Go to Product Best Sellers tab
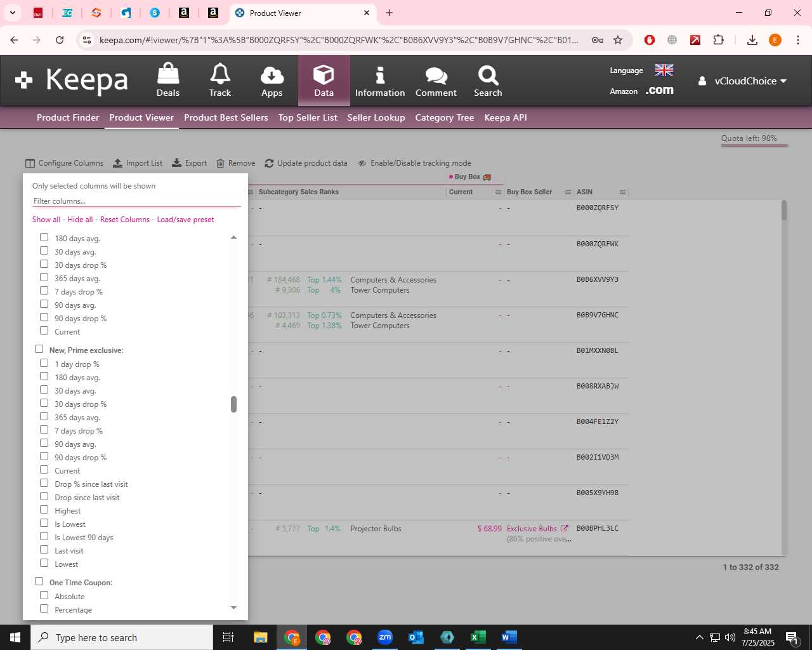This screenshot has height=650, width=812. pyautogui.click(x=226, y=117)
